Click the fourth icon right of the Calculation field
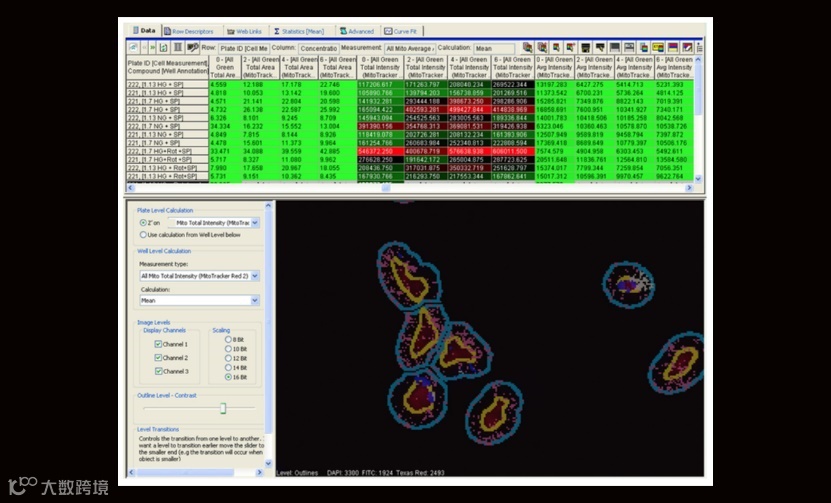 (x=570, y=48)
